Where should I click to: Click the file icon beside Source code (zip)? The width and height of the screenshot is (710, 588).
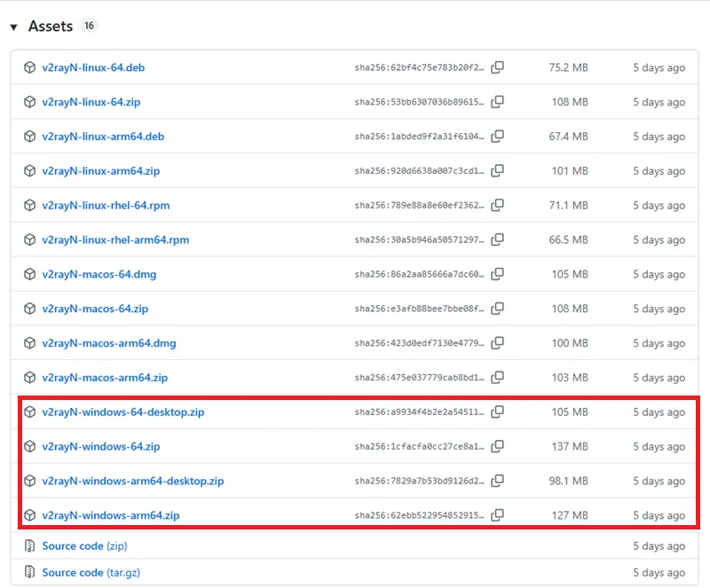coord(28,545)
